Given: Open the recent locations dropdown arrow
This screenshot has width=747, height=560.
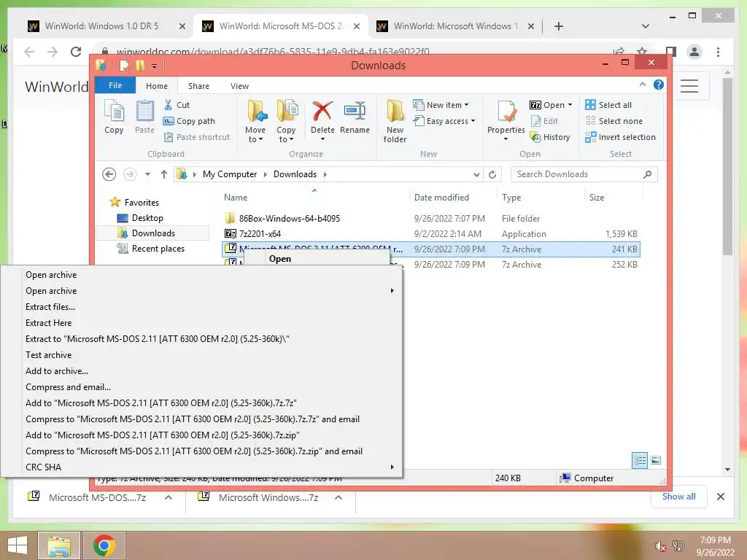Looking at the screenshot, I should pos(147,174).
